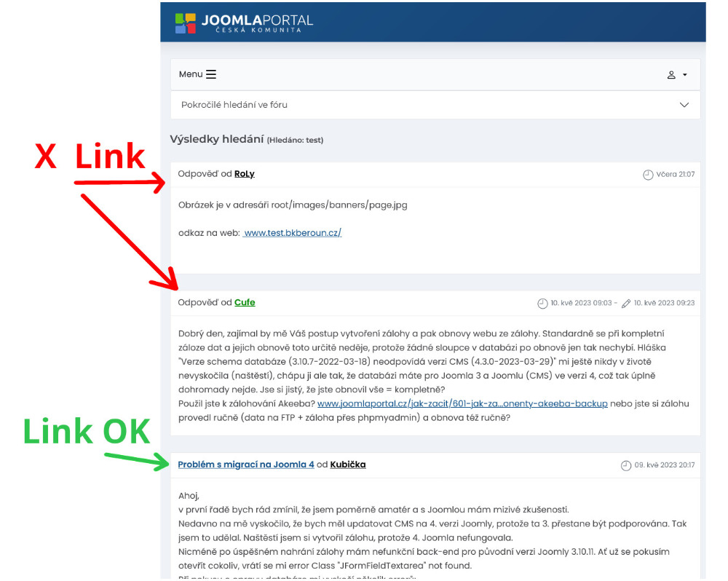Click the user account icon
This screenshot has height=581, width=728.
point(671,75)
